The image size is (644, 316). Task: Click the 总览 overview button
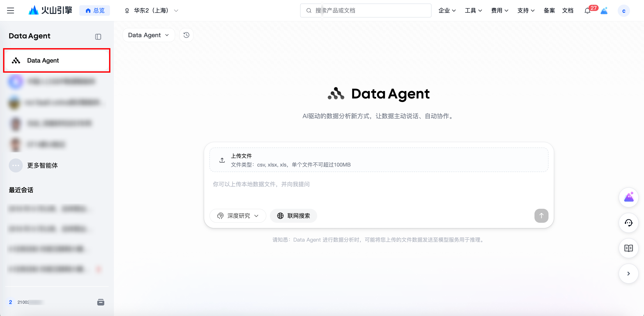point(95,11)
